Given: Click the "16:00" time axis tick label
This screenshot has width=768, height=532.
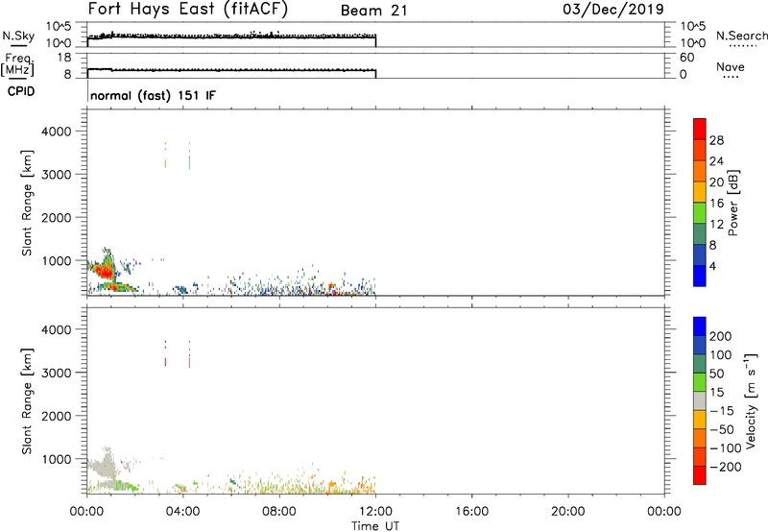Looking at the screenshot, I should 471,512.
